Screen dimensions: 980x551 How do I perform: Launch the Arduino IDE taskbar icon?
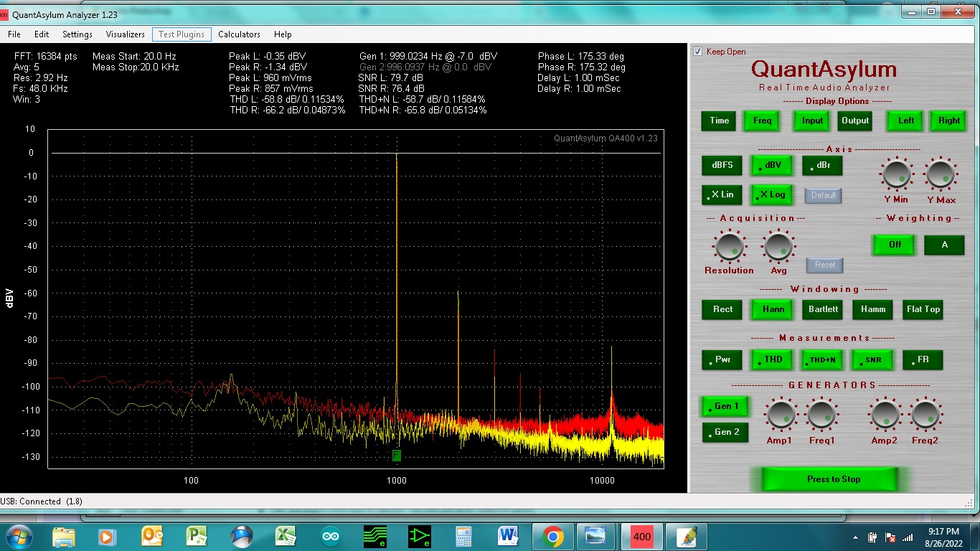point(331,536)
